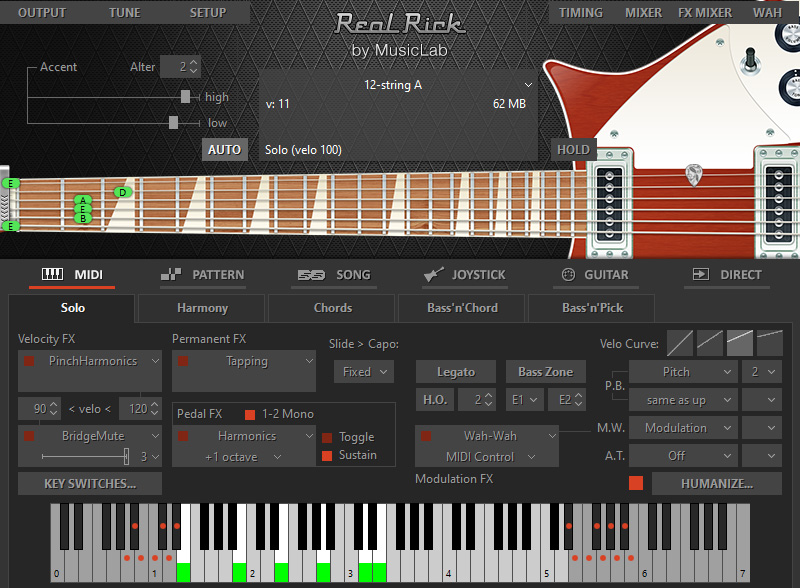
Task: Toggle the BridgeMute enable box
Action: pos(30,436)
